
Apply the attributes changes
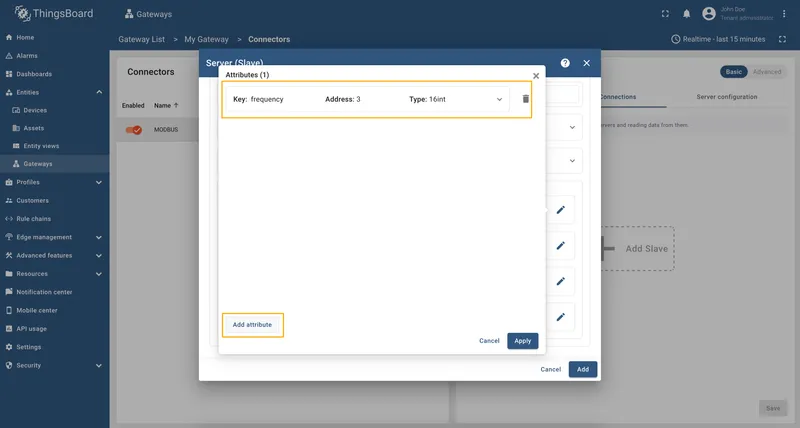[522, 341]
